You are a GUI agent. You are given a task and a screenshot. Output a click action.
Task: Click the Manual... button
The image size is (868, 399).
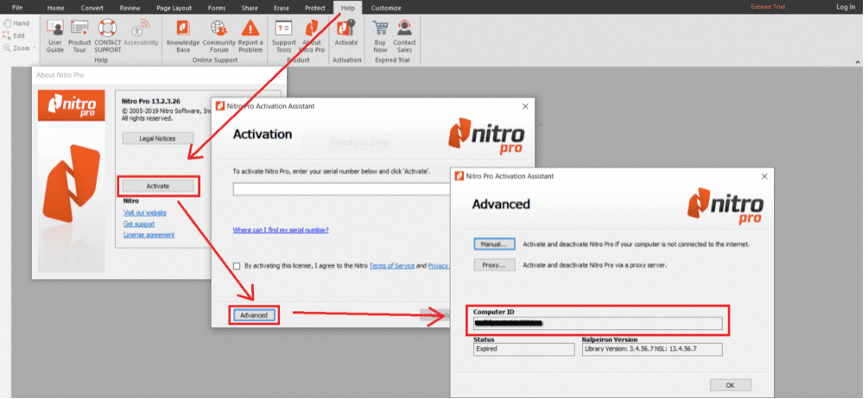tap(494, 244)
